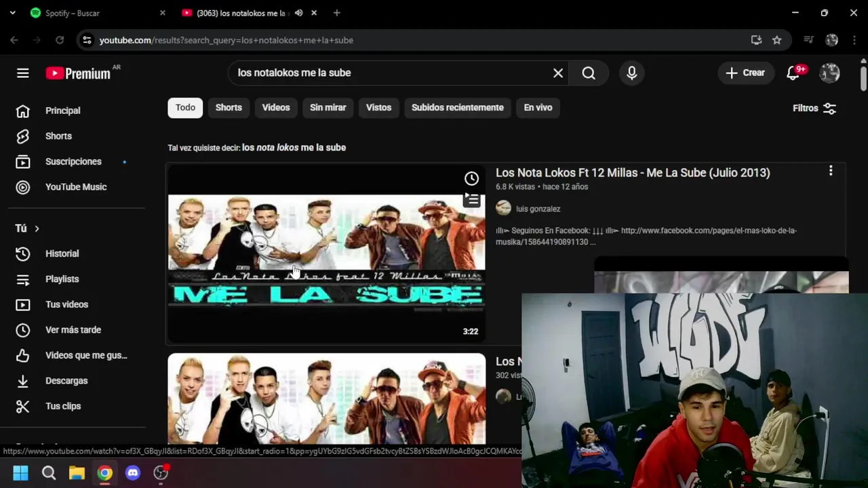Screen dimensions: 868x488
Task: Open site information icon in address bar
Action: coord(87,40)
